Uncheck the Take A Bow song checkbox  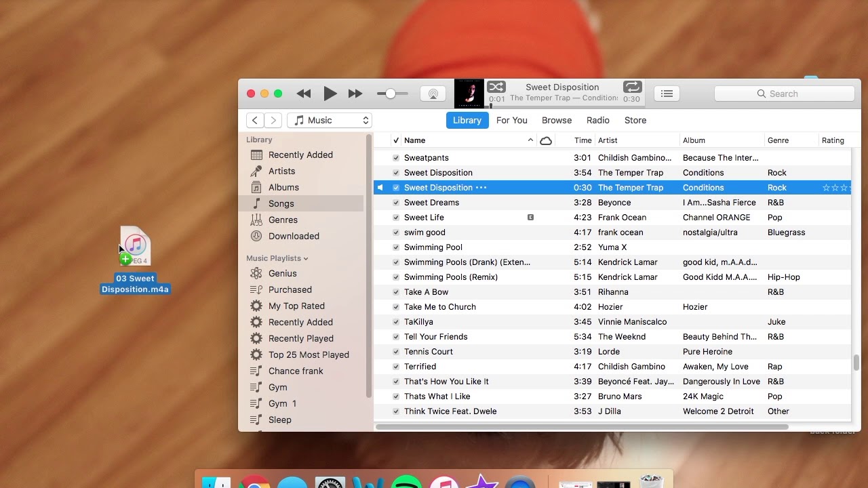396,292
